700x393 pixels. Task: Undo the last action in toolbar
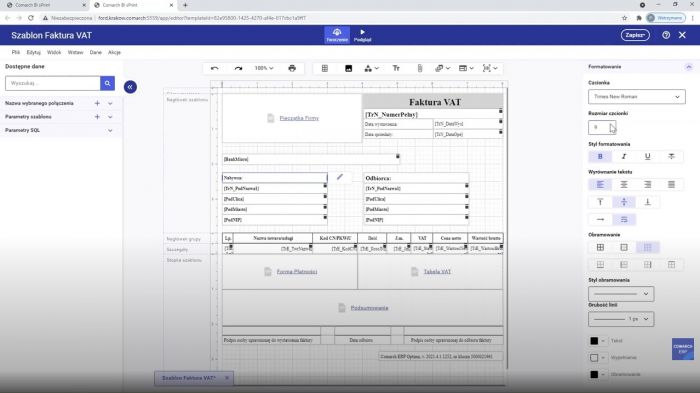click(x=215, y=68)
